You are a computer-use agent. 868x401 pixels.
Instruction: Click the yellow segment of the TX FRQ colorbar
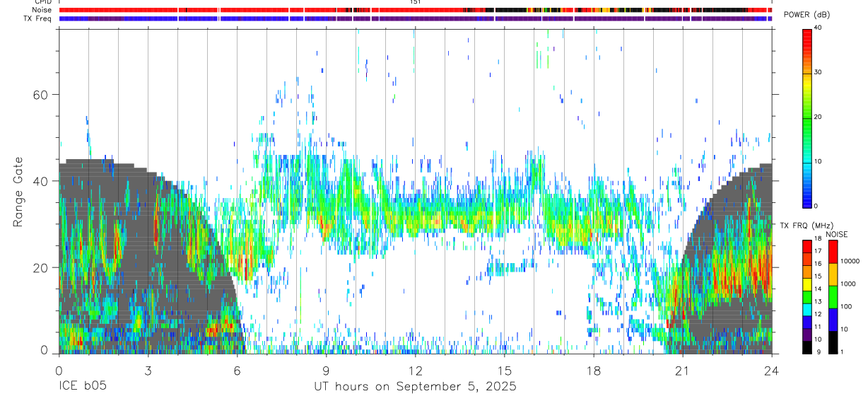pos(807,284)
